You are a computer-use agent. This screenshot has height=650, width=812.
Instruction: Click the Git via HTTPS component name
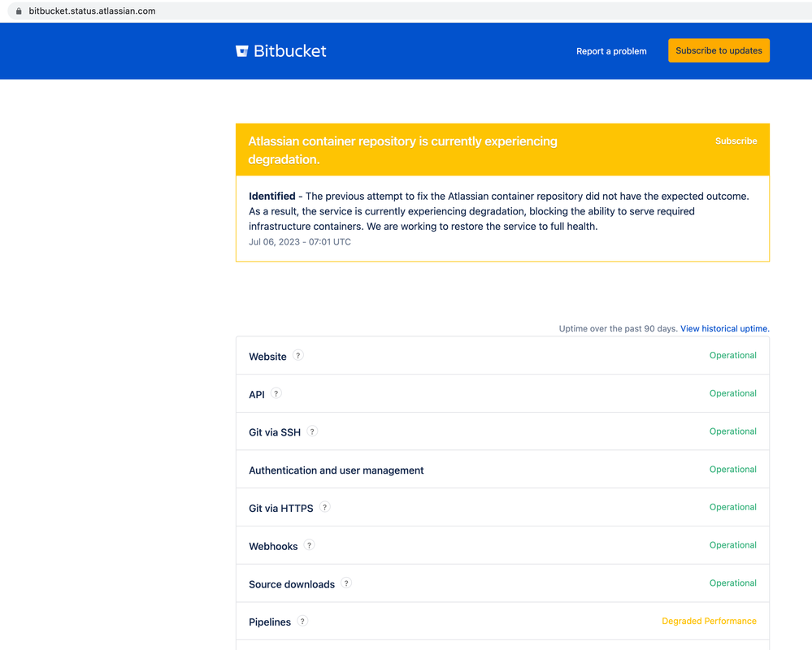[x=280, y=509]
